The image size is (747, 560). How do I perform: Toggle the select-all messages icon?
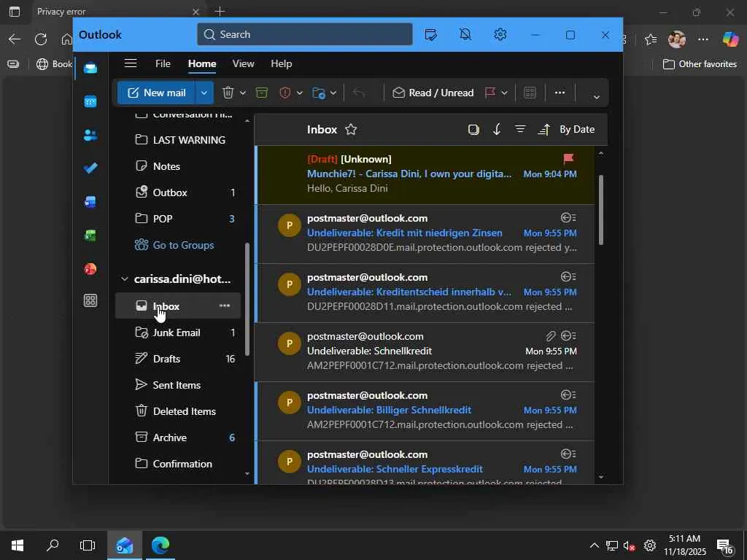point(473,130)
